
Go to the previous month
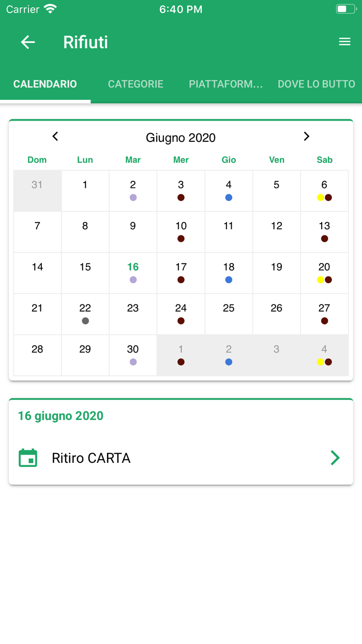coord(55,137)
